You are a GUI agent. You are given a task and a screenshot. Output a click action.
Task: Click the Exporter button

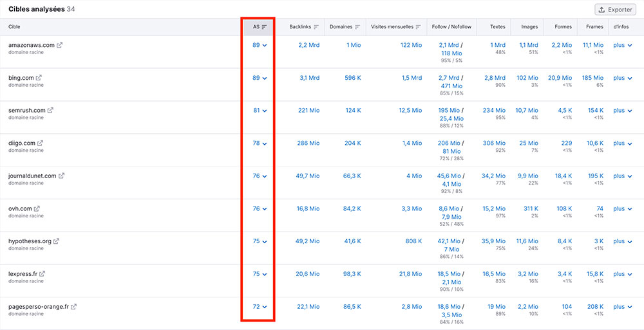(615, 10)
